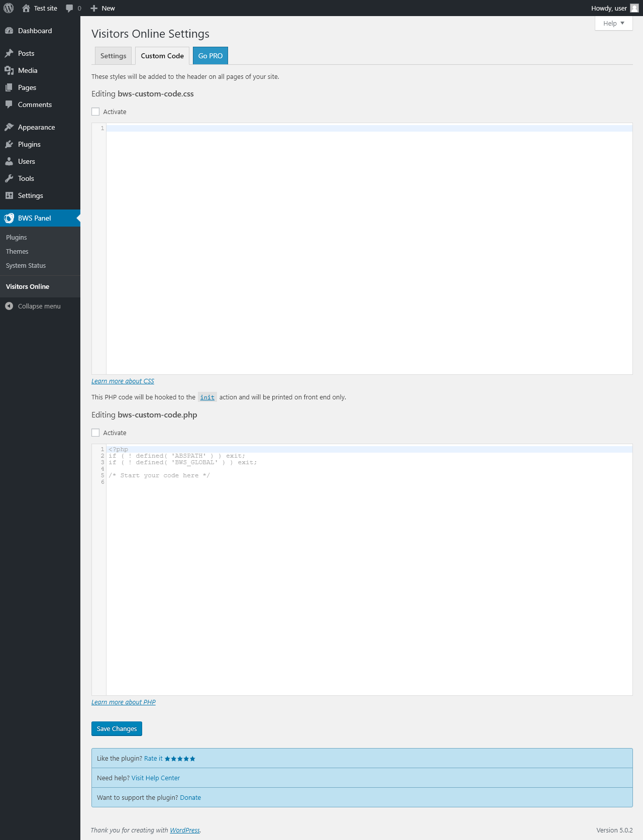
Task: Click the ABSPATH check line in PHP editor
Action: tap(177, 456)
